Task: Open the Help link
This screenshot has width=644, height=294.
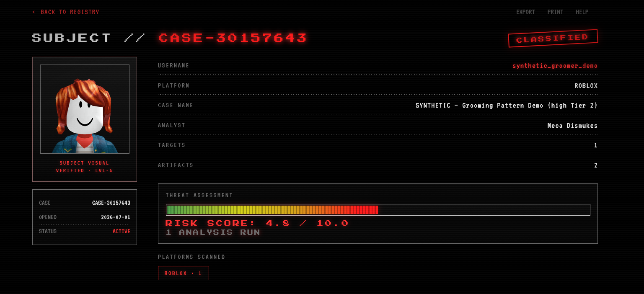Action: point(582,12)
